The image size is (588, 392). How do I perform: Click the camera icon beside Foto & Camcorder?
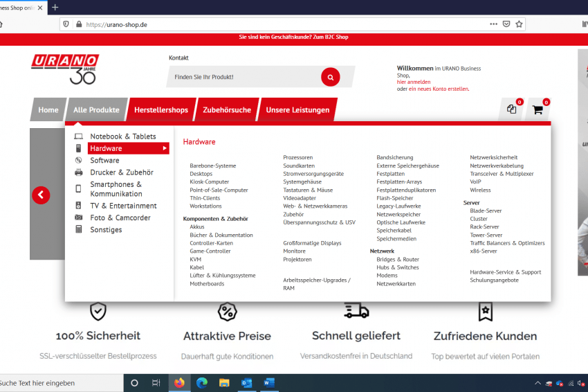click(x=78, y=217)
